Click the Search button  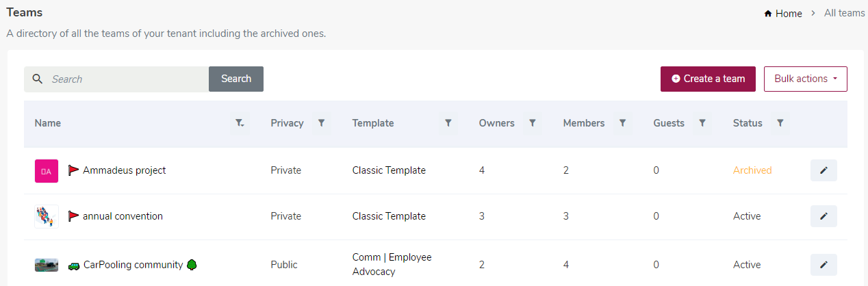pos(236,79)
